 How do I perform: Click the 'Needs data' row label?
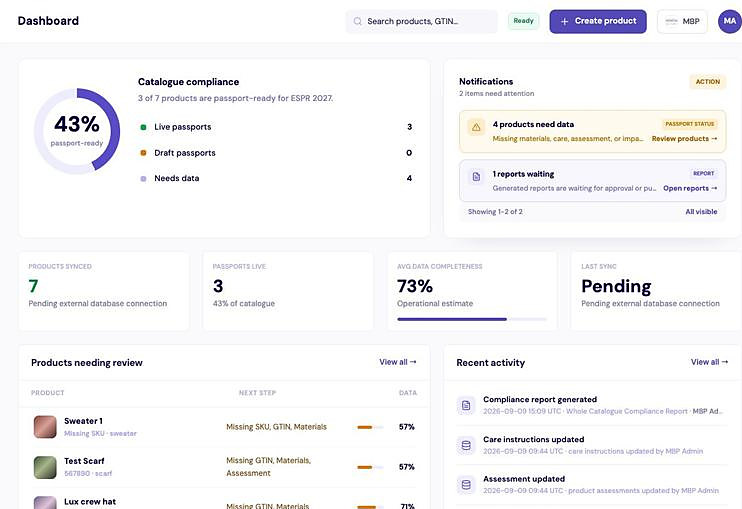pyautogui.click(x=177, y=178)
